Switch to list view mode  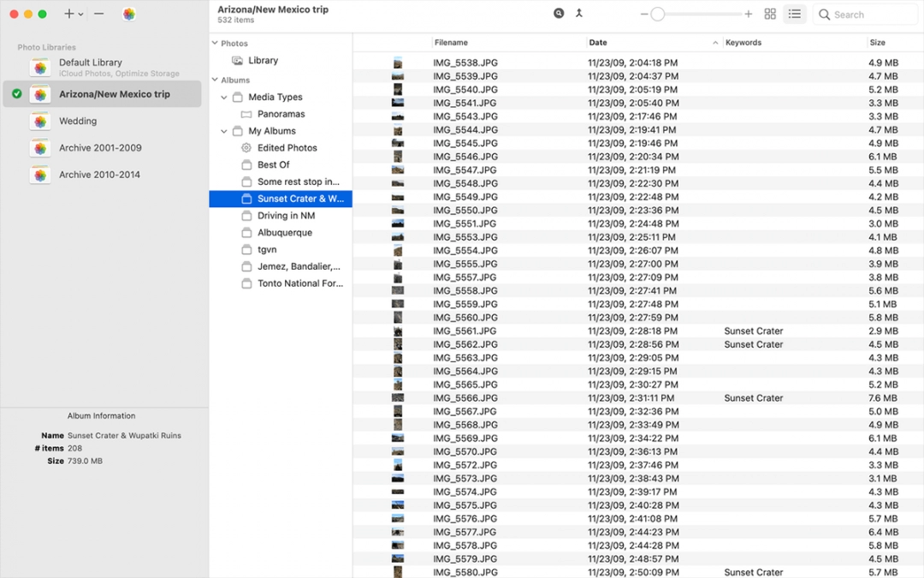pos(795,14)
